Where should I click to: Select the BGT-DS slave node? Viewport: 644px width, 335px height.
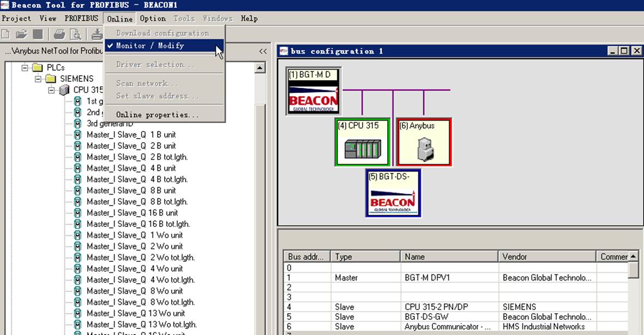coord(394,193)
